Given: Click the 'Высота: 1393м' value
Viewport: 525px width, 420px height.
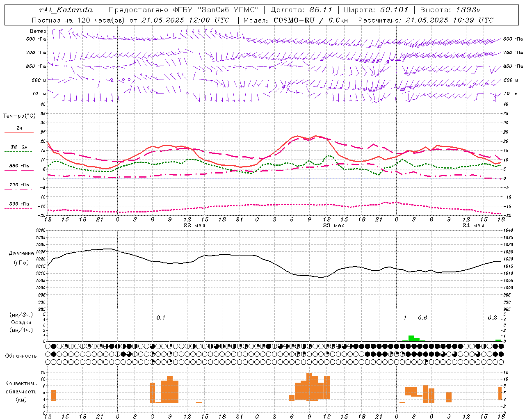Looking at the screenshot, I should coord(450,10).
